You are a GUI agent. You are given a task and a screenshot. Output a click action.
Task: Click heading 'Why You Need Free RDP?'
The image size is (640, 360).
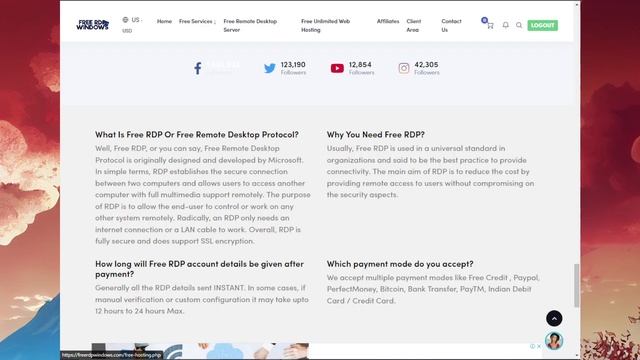click(x=376, y=134)
